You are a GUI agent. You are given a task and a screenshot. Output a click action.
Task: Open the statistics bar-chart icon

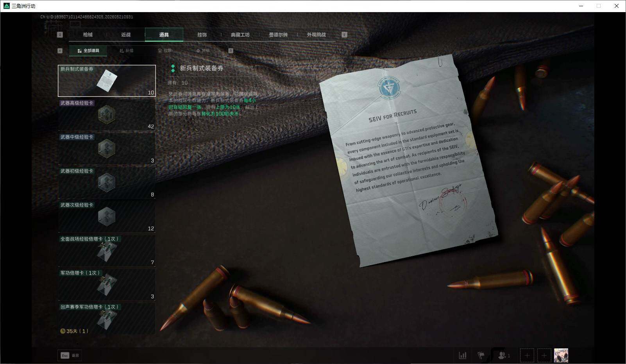pyautogui.click(x=463, y=355)
